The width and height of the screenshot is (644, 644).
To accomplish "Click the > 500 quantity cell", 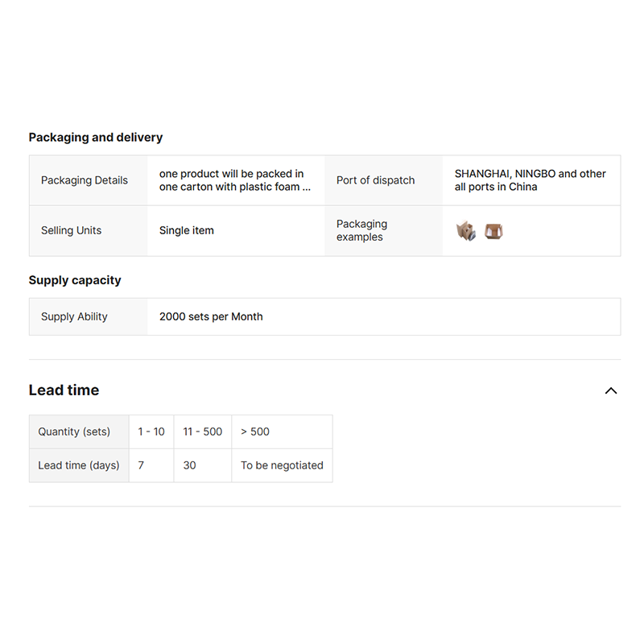I will pos(255,431).
